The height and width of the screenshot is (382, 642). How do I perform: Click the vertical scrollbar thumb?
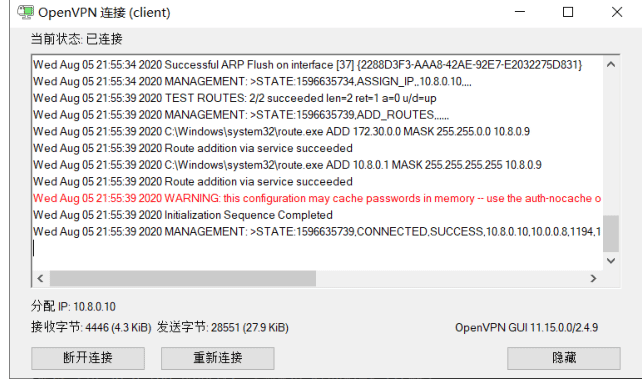611,233
